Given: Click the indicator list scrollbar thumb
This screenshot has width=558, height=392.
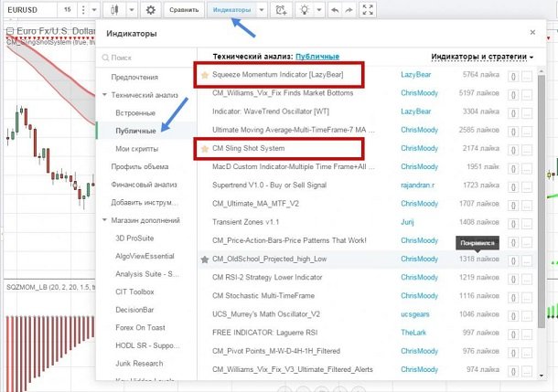Looking at the screenshot, I should [x=542, y=201].
